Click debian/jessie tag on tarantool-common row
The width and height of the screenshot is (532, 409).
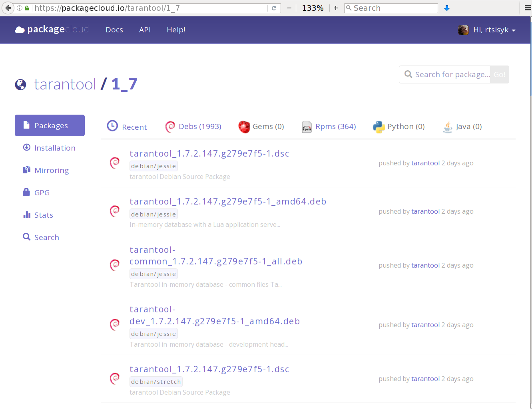click(x=153, y=274)
